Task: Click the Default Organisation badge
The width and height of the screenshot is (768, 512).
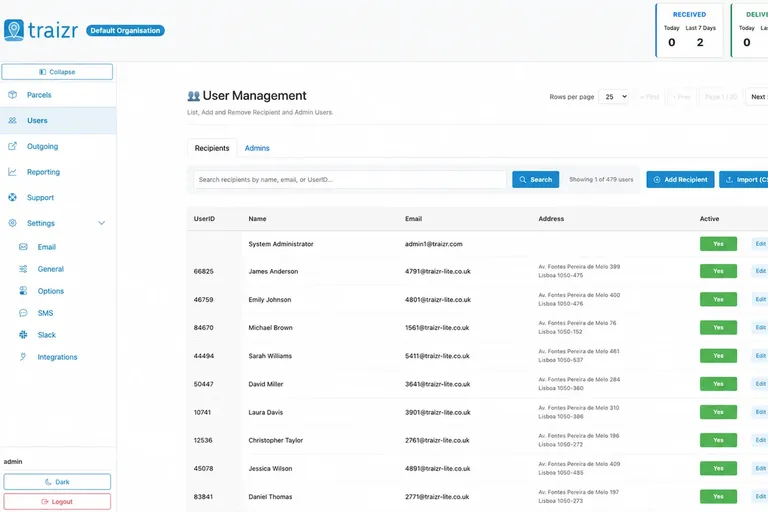Action: pos(125,30)
